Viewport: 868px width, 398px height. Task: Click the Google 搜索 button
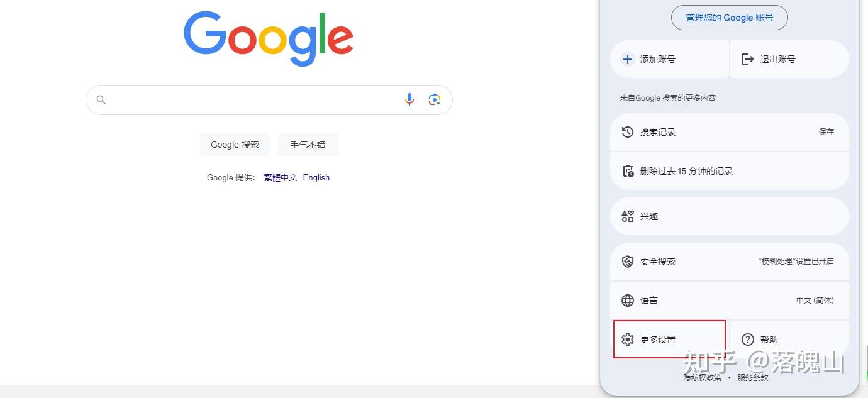235,145
